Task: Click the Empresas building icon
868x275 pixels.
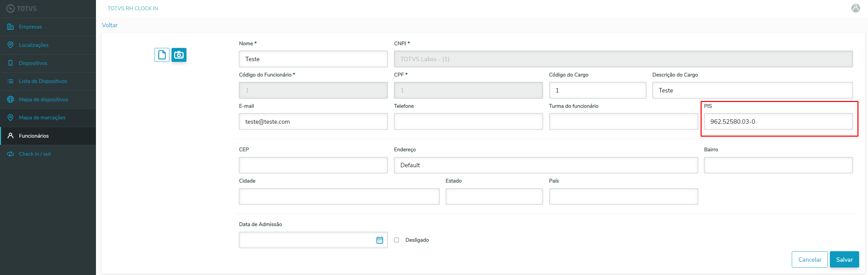Action: (x=11, y=27)
